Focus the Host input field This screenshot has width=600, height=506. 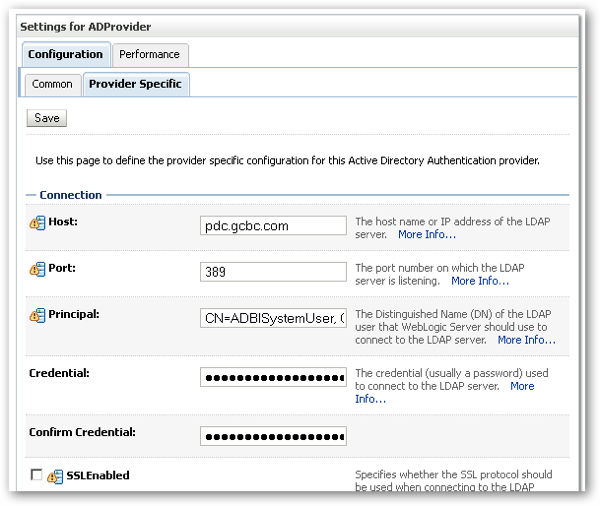[273, 225]
